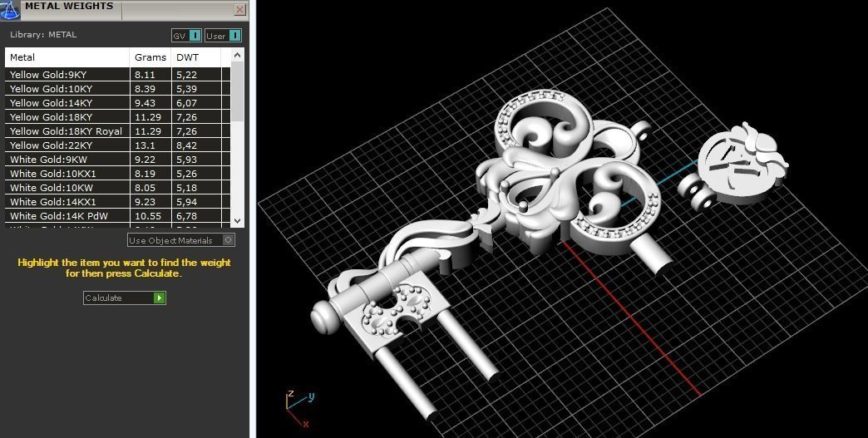Close the Metal Weights panel

click(239, 9)
